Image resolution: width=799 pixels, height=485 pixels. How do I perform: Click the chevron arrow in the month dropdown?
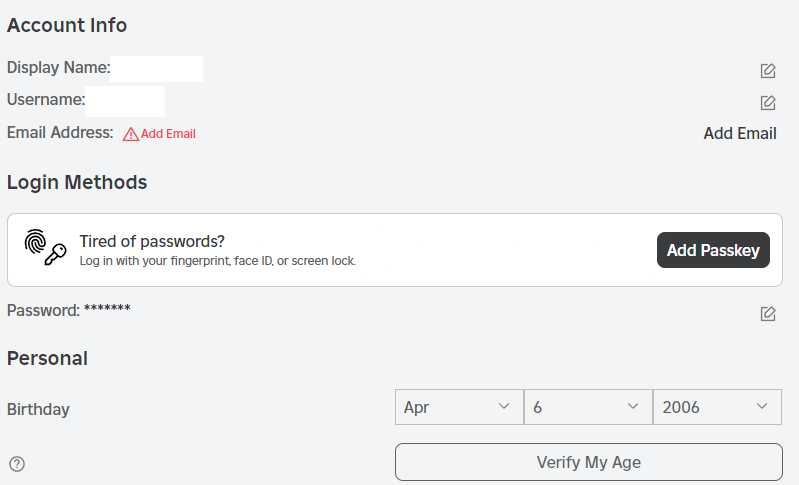coord(504,407)
